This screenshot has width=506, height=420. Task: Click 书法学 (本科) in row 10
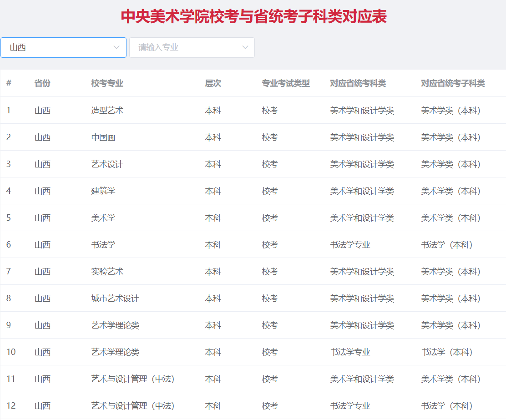coord(447,352)
